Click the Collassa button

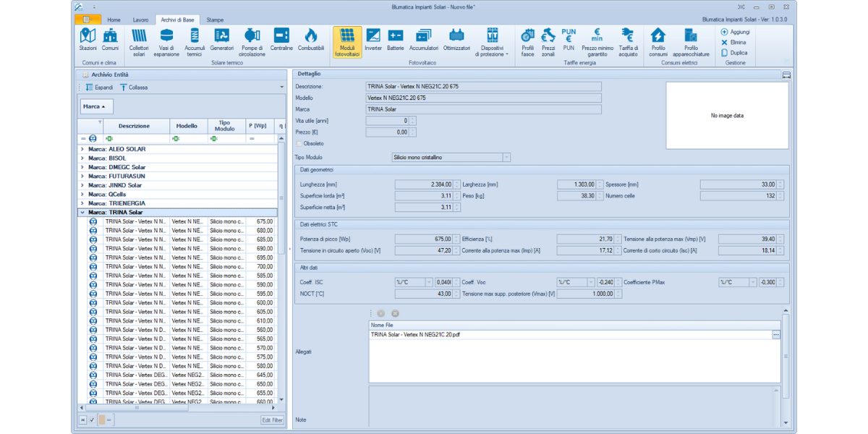(x=134, y=88)
